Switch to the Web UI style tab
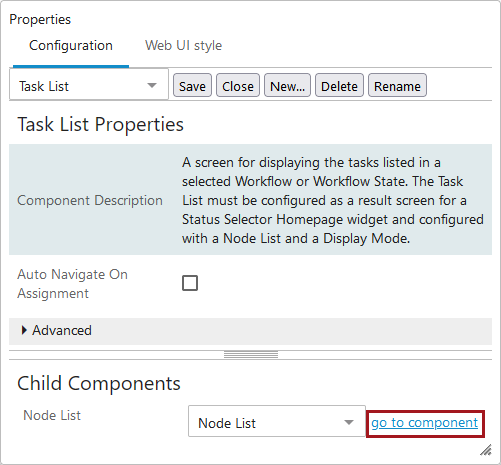The width and height of the screenshot is (501, 465). point(183,45)
